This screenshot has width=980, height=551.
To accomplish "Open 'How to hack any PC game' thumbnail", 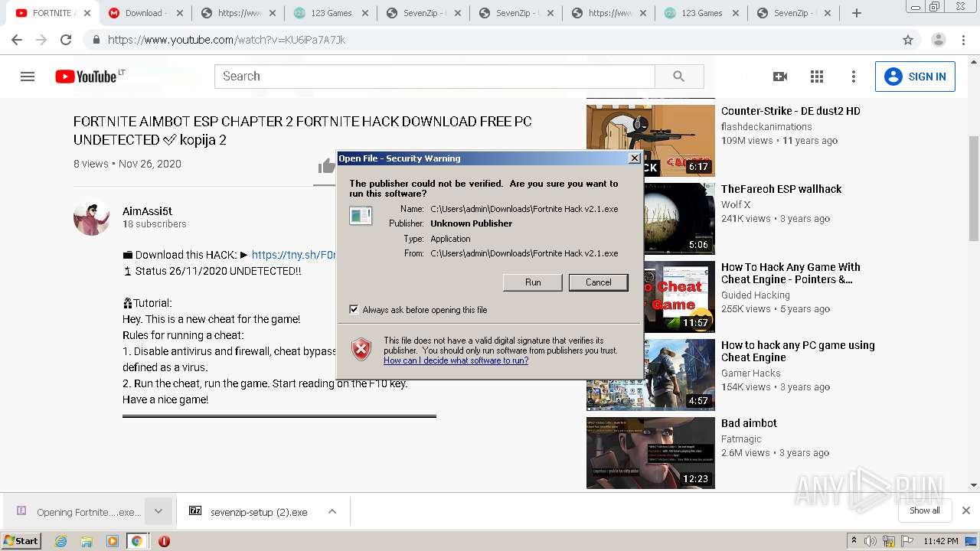I will (651, 375).
